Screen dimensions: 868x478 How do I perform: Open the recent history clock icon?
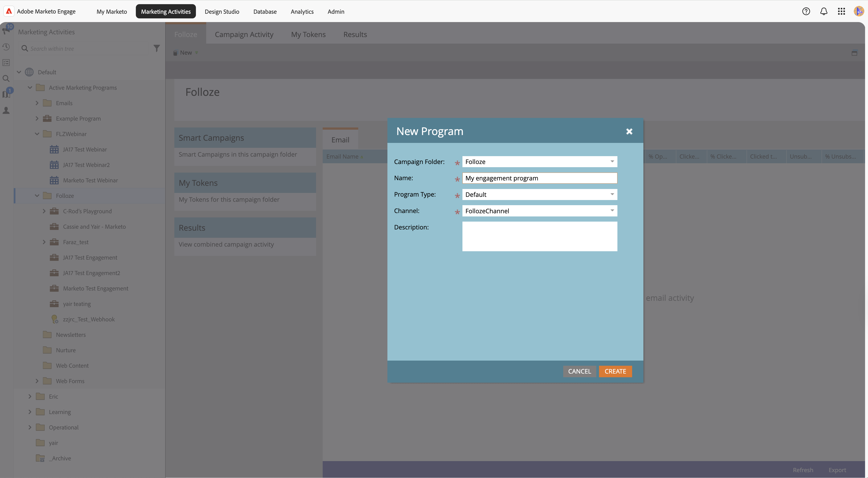(x=6, y=47)
